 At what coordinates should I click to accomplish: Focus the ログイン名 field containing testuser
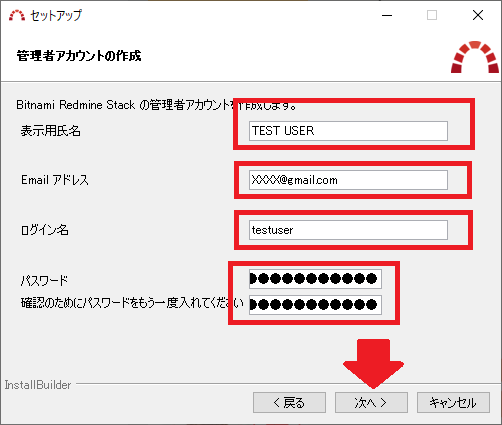click(348, 230)
